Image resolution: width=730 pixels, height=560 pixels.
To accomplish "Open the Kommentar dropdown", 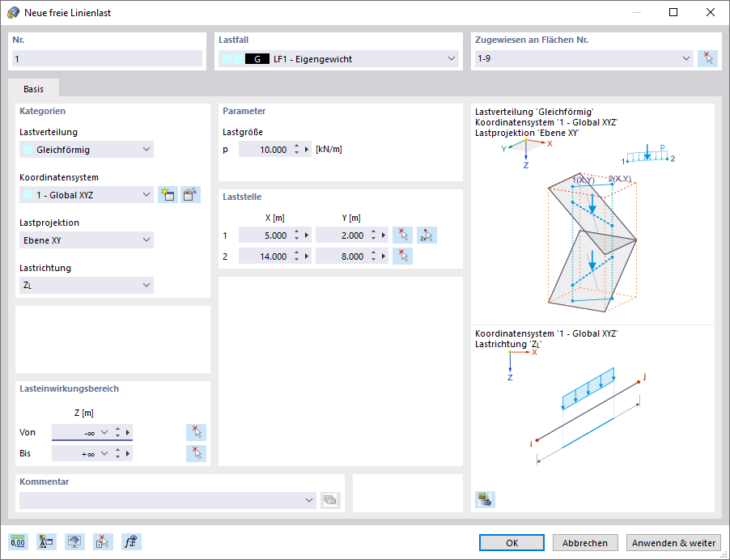I will coord(308,500).
